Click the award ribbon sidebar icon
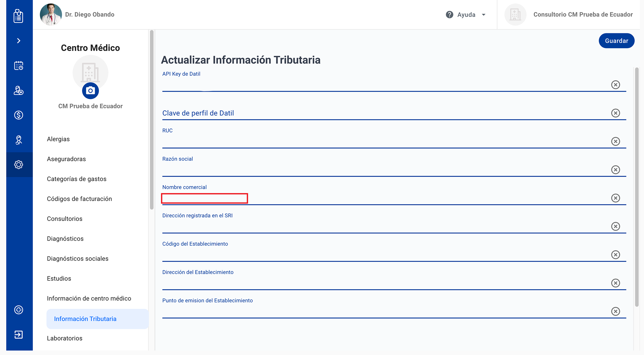 (x=18, y=140)
